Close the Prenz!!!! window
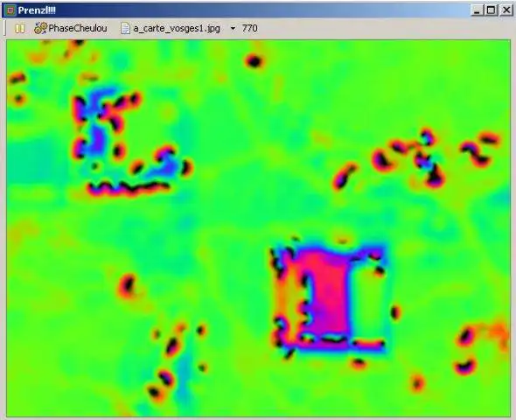 tap(506, 10)
